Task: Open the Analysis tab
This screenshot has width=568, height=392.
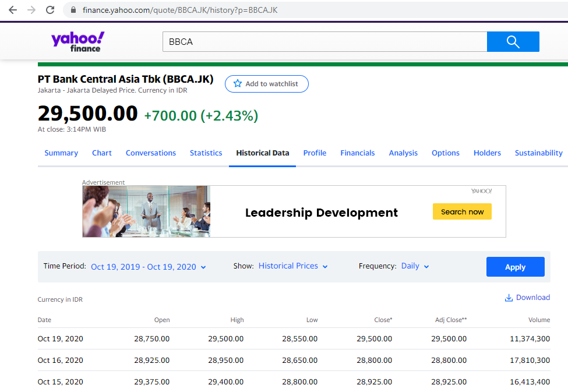Action: pyautogui.click(x=403, y=153)
